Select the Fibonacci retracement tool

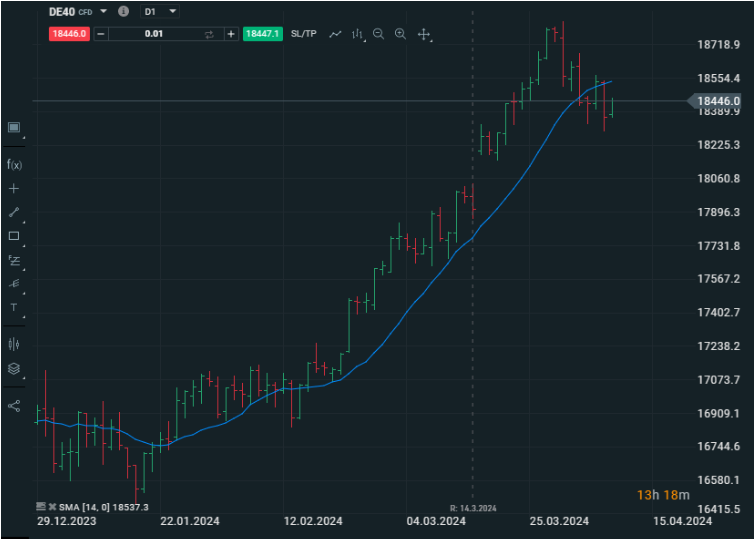click(x=14, y=260)
